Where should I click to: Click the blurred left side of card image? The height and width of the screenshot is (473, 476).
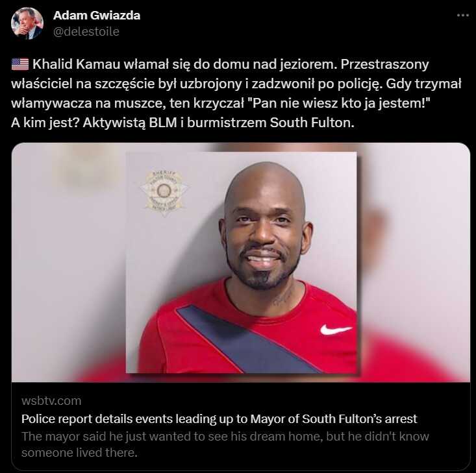pos(69,262)
